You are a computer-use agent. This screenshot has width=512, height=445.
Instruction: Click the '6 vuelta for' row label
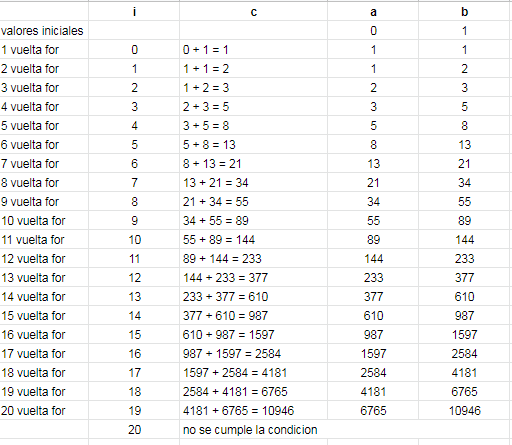(44, 144)
